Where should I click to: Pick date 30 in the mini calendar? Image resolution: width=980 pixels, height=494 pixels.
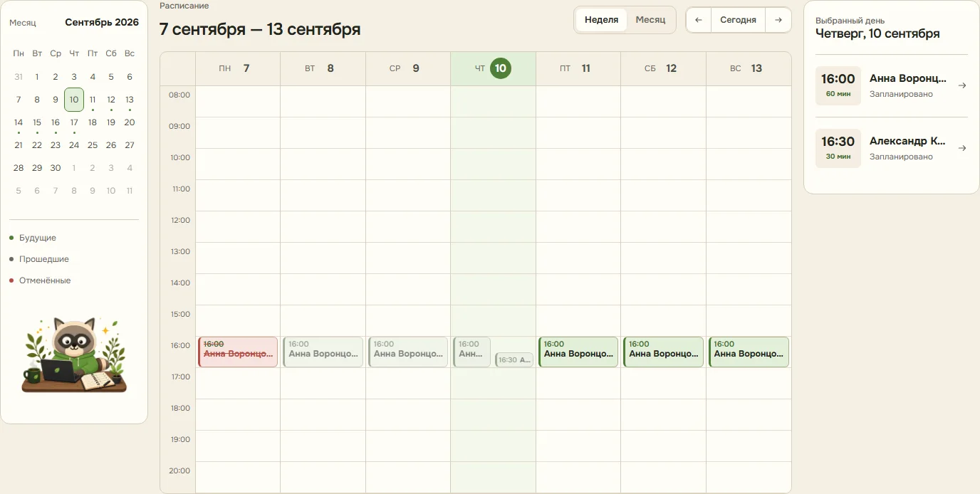[x=56, y=168]
